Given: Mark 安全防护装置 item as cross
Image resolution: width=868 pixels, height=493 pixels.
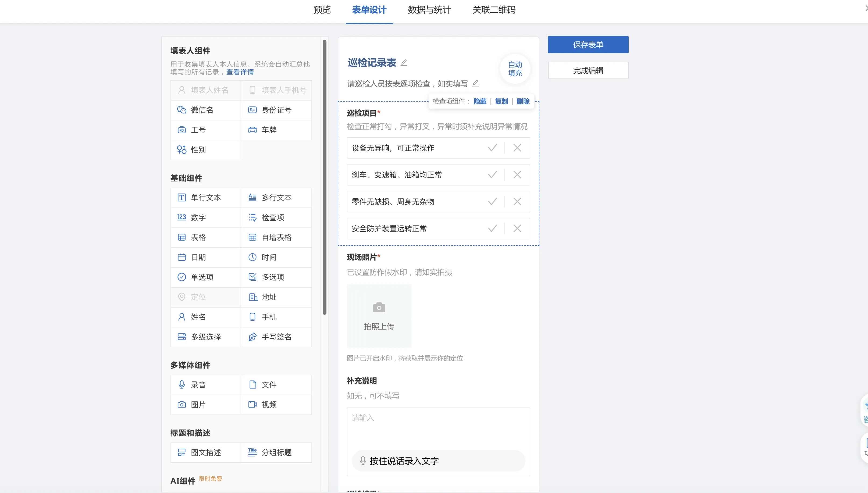Looking at the screenshot, I should (517, 229).
